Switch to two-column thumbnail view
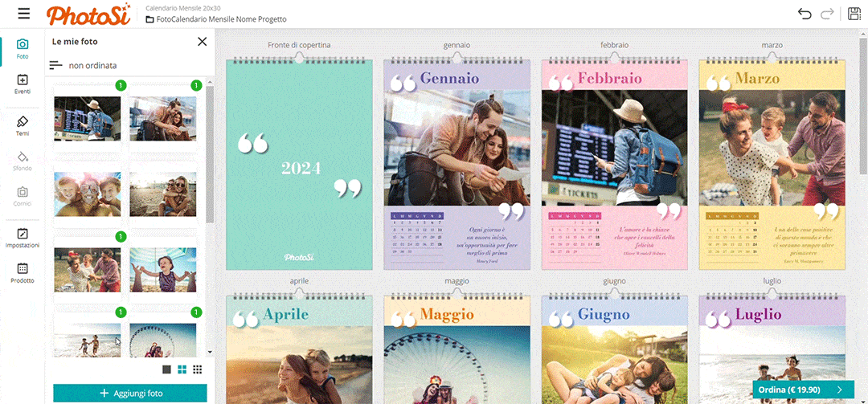Screen dimensions: 868x404 click(182, 369)
